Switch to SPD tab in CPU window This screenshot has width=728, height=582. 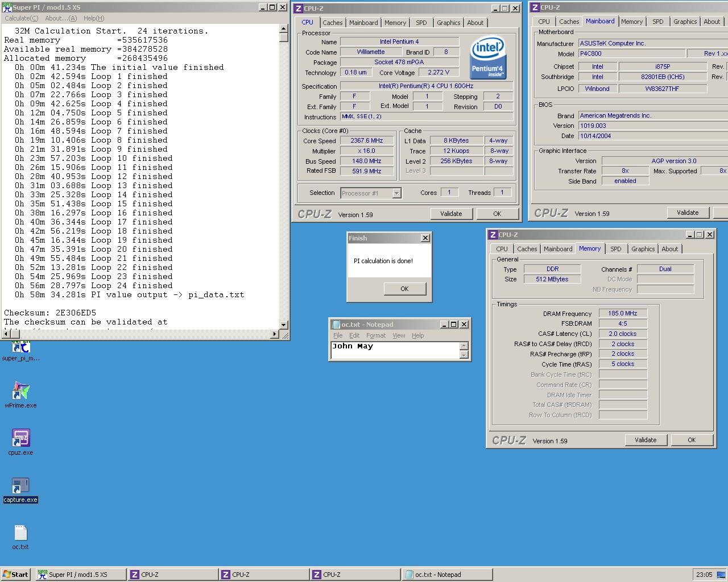point(421,23)
